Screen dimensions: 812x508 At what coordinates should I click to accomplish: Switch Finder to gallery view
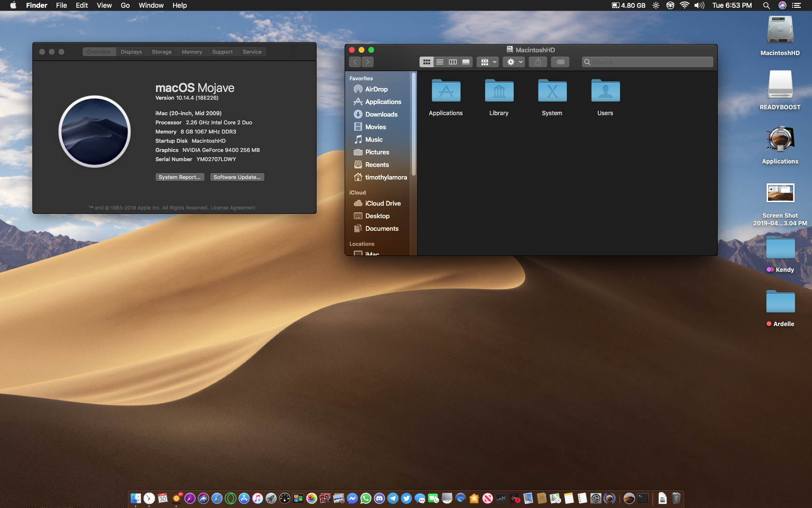(466, 62)
